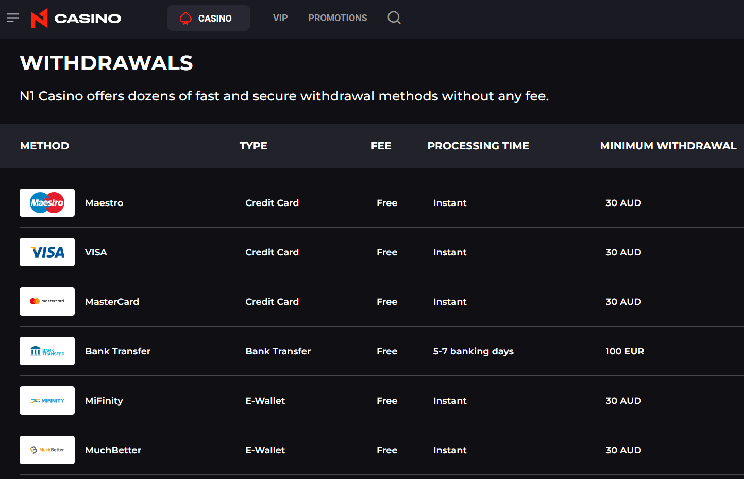Viewport: 744px width, 479px height.
Task: Click the MuchBetter logo
Action: (47, 450)
